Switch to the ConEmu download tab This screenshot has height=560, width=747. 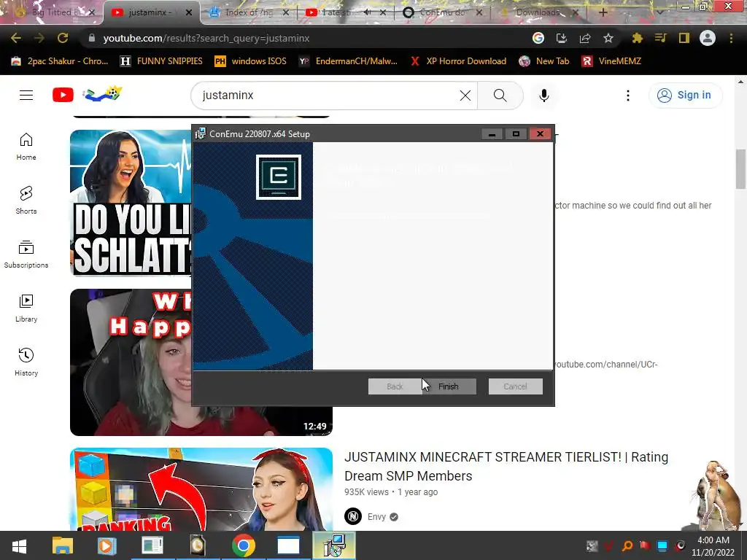tap(442, 12)
